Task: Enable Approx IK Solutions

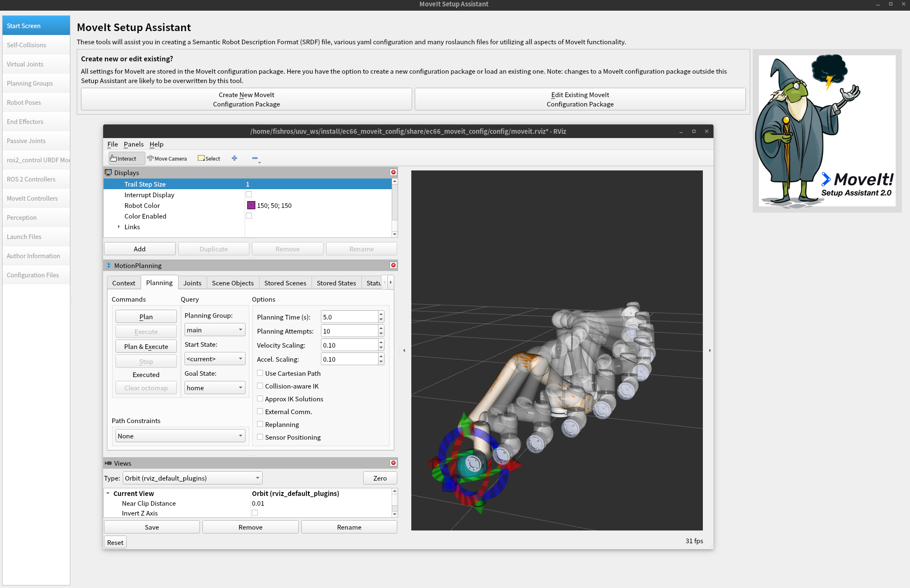Action: click(x=260, y=398)
